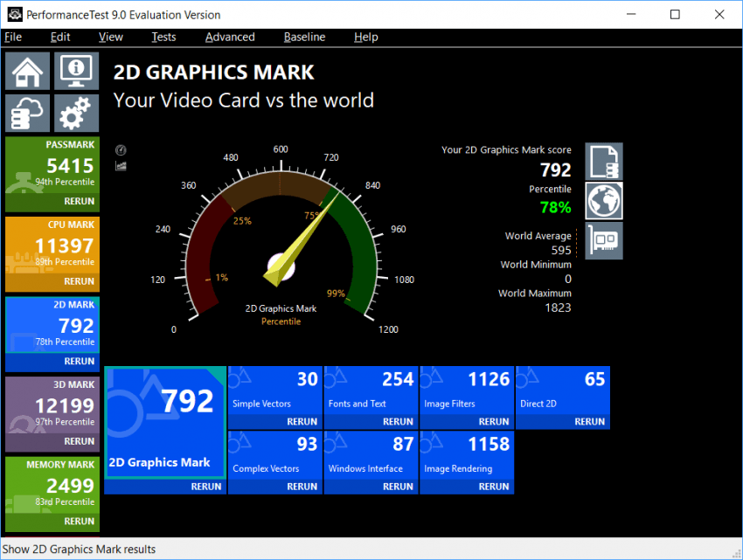Rerun the 2D Mark sidebar test
This screenshot has width=743, height=560.
tap(80, 362)
